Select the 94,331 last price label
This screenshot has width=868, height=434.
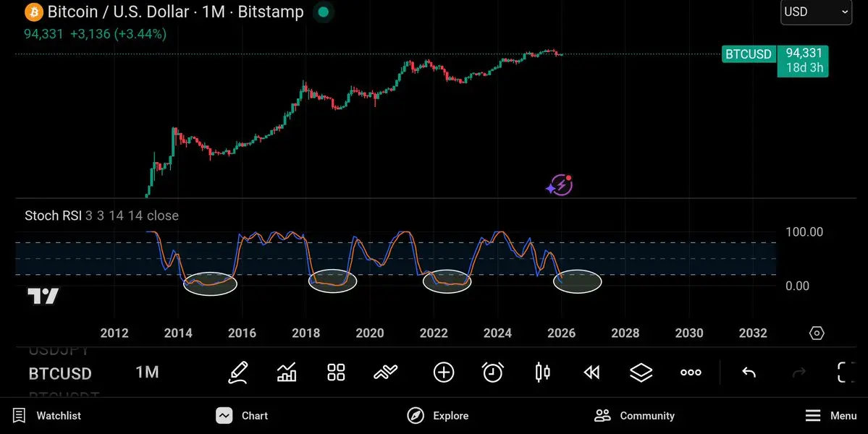[x=804, y=53]
